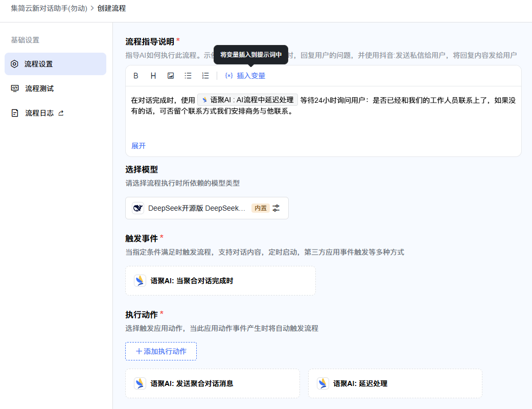Apply bold formatting in editor toolbar
Viewport: 532px width, 409px height.
click(x=136, y=76)
